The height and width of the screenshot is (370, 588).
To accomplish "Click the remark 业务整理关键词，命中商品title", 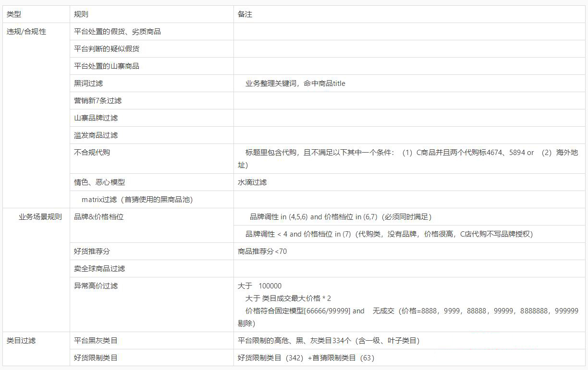I will (294, 83).
